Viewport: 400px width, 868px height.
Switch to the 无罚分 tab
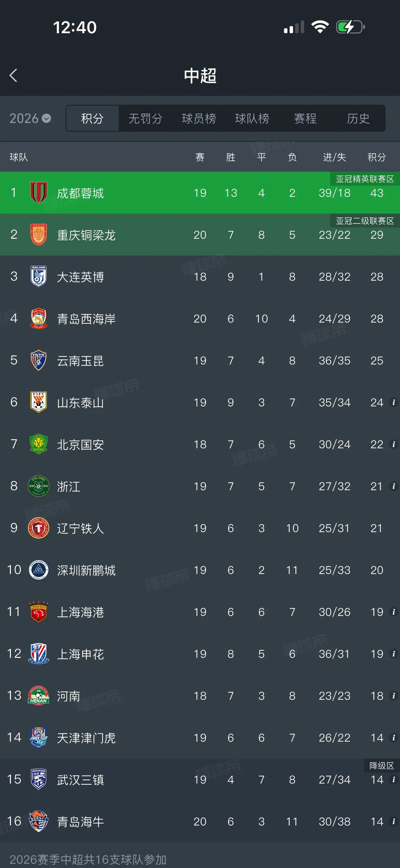[x=145, y=118]
